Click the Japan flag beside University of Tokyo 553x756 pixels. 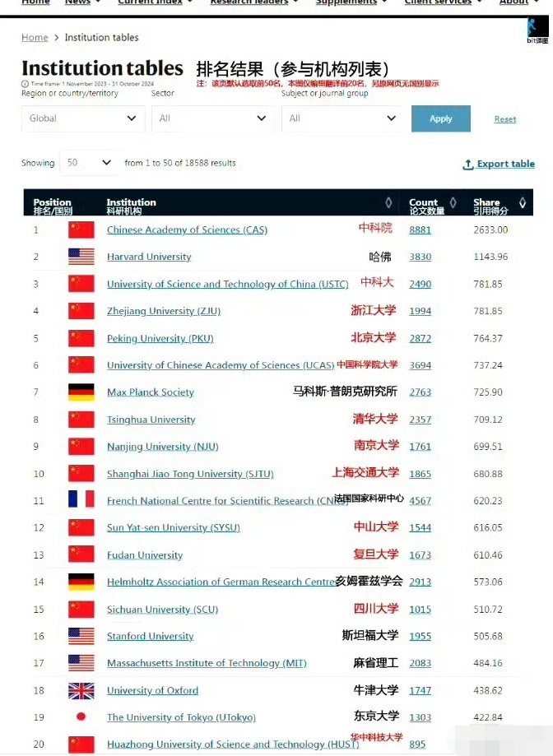point(81,717)
